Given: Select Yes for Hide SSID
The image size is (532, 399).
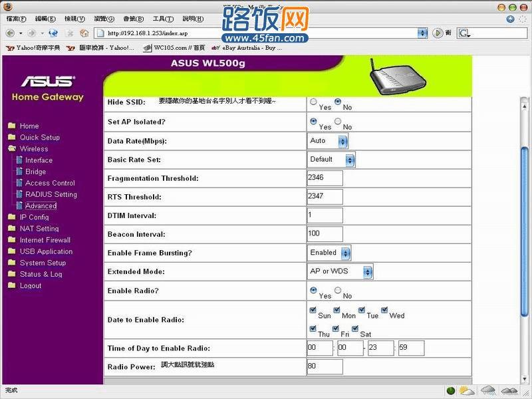Looking at the screenshot, I should pyautogui.click(x=313, y=102).
